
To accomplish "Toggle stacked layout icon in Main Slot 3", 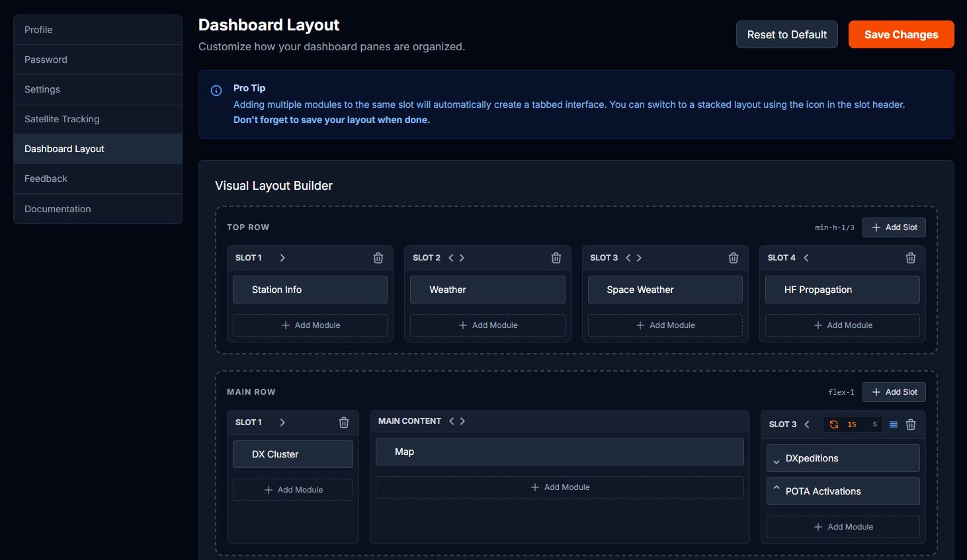I will point(894,424).
